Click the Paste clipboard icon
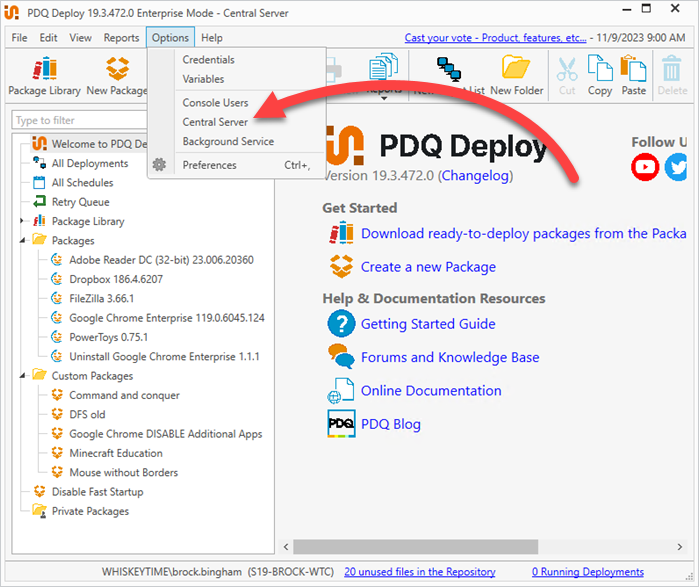The height and width of the screenshot is (587, 699). pos(633,68)
